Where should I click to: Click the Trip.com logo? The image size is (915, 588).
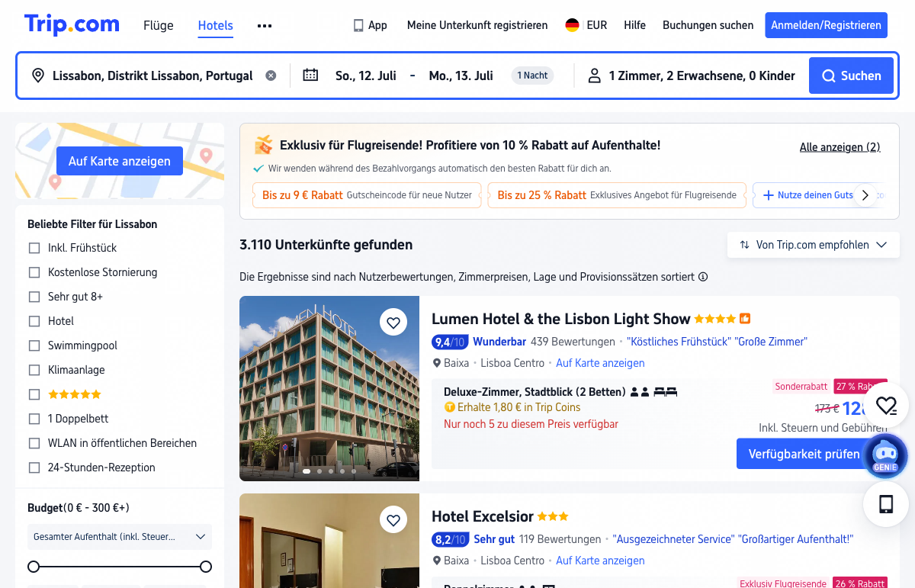point(72,24)
